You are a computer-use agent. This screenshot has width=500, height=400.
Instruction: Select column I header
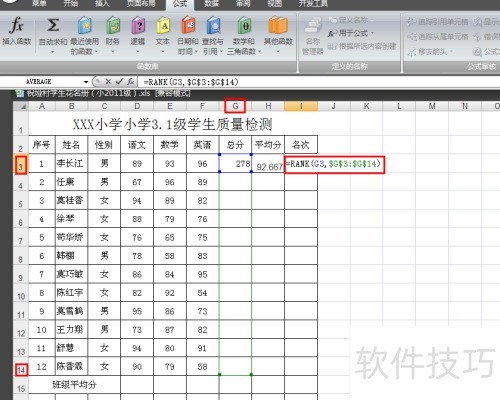[x=301, y=106]
